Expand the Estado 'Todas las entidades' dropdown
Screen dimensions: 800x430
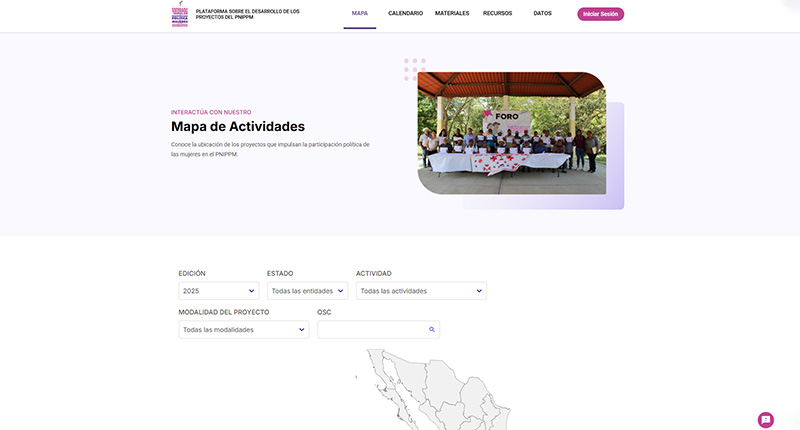pos(307,291)
